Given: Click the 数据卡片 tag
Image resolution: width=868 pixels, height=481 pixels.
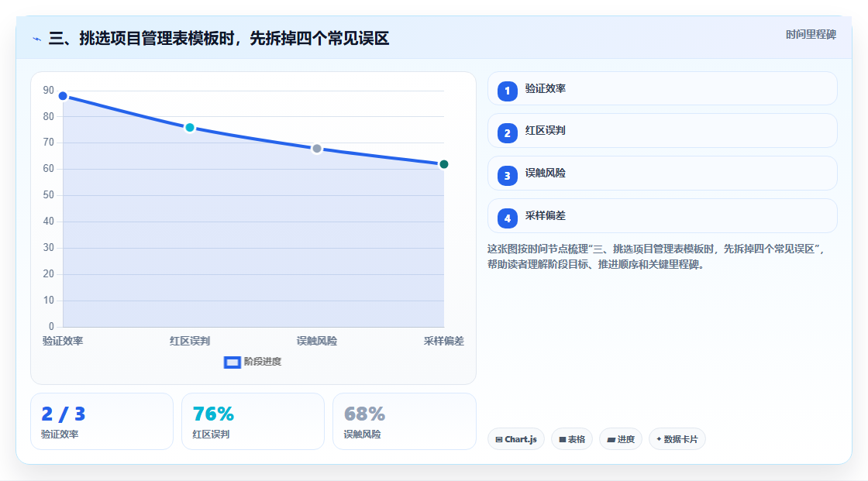Looking at the screenshot, I should click(x=677, y=439).
